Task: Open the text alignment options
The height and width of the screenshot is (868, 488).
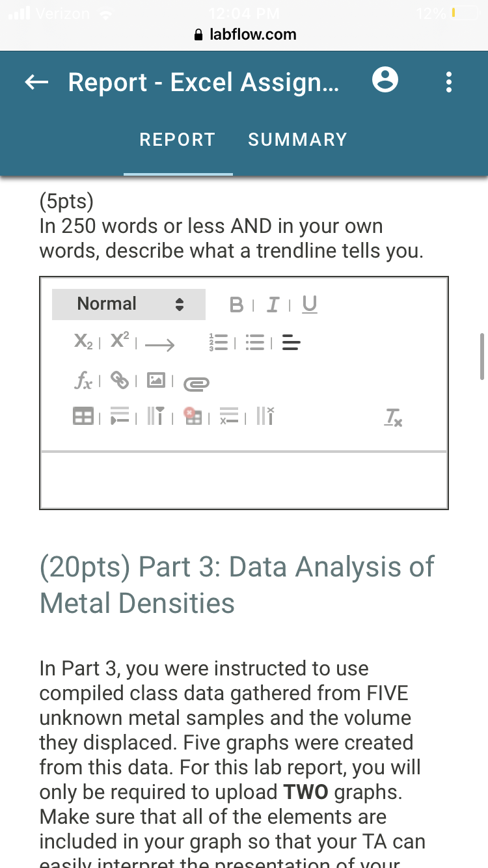Action: [x=291, y=343]
